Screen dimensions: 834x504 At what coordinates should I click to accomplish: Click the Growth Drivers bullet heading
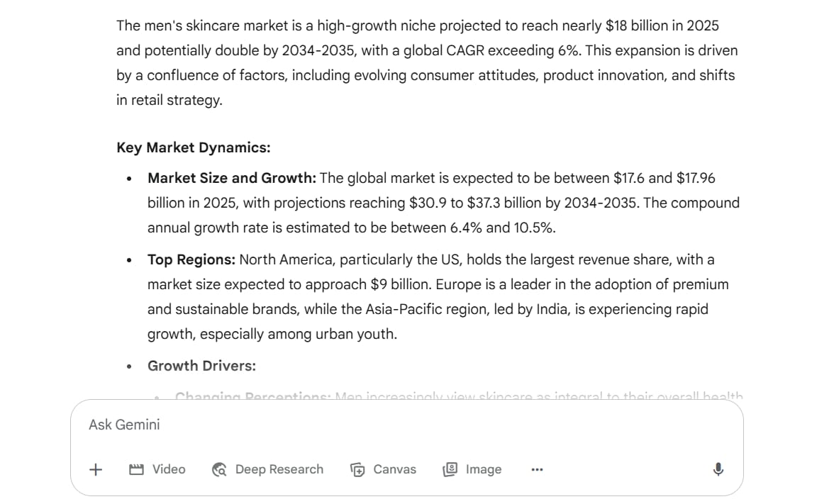coord(201,366)
